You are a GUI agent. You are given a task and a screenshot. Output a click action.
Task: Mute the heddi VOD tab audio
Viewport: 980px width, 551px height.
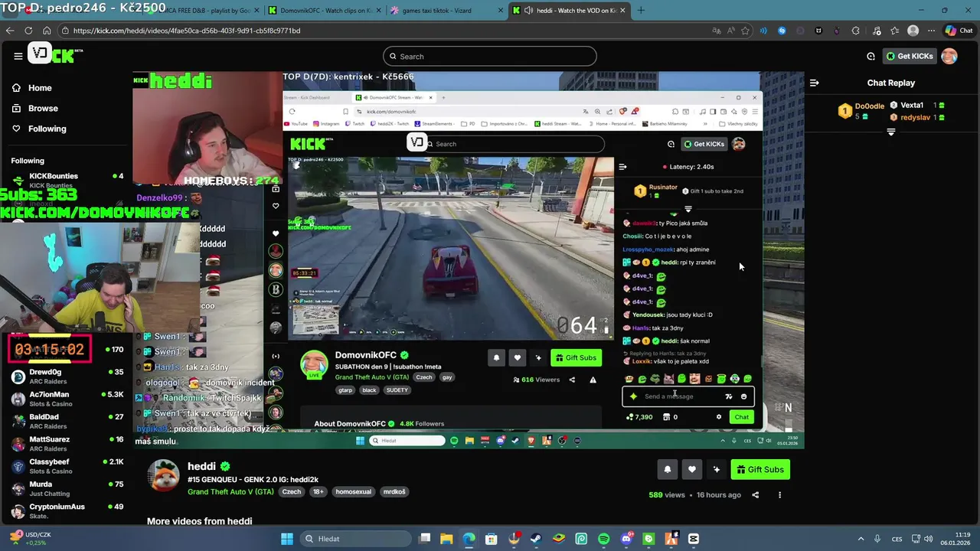528,11
